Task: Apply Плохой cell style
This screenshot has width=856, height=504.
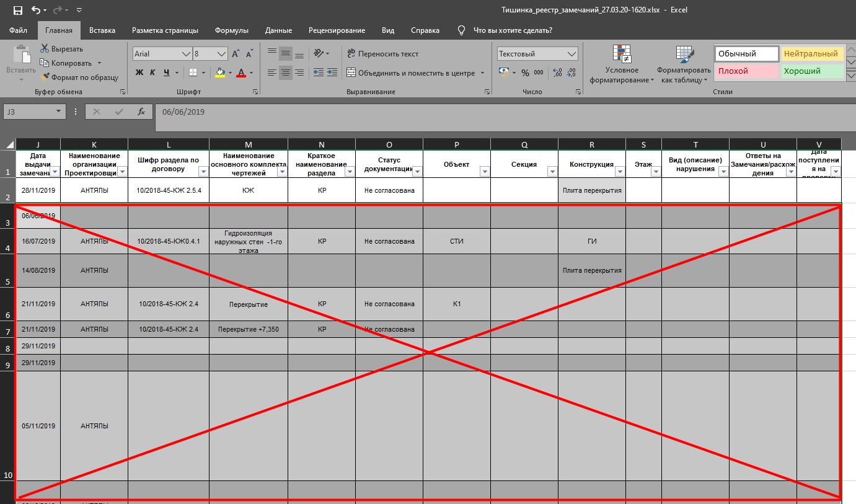Action: tap(746, 71)
